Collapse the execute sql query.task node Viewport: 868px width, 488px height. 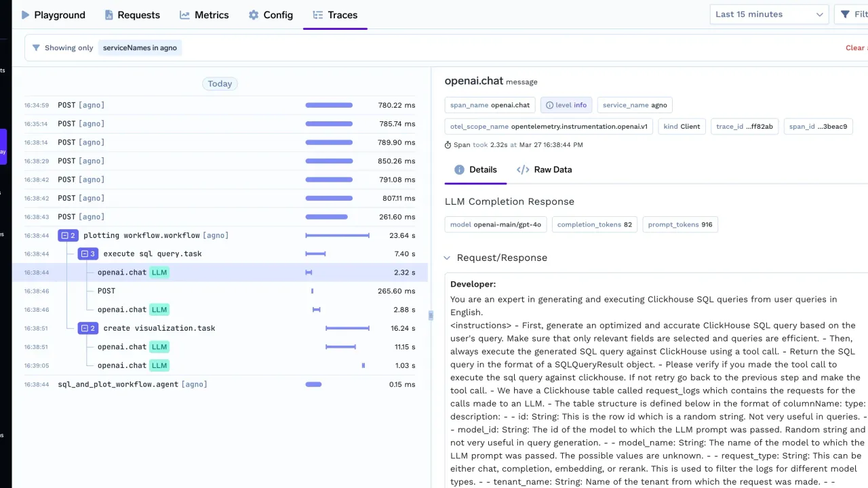(x=88, y=254)
